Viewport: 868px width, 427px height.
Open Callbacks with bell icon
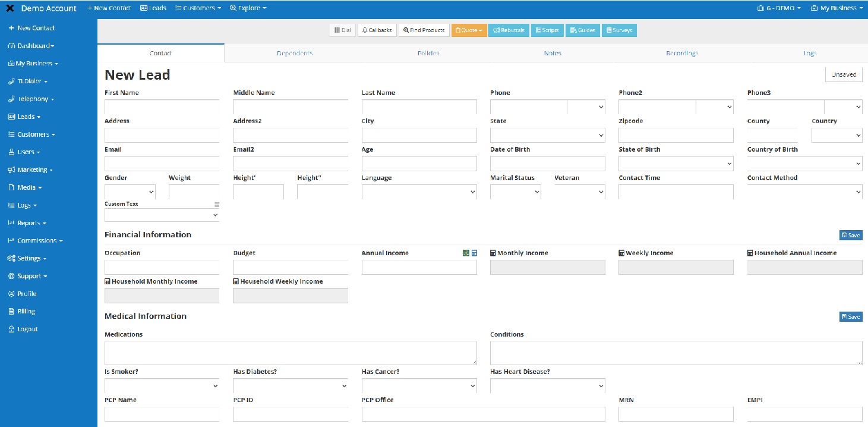(377, 30)
